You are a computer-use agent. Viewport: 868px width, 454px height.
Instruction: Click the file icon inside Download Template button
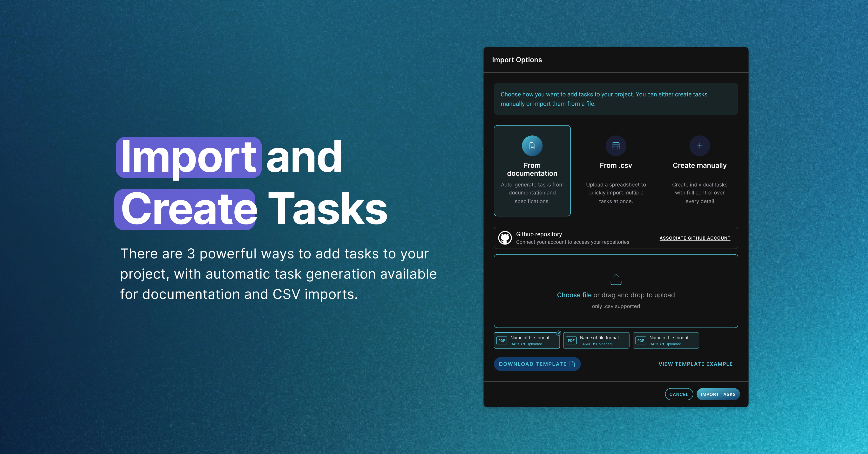[572, 364]
